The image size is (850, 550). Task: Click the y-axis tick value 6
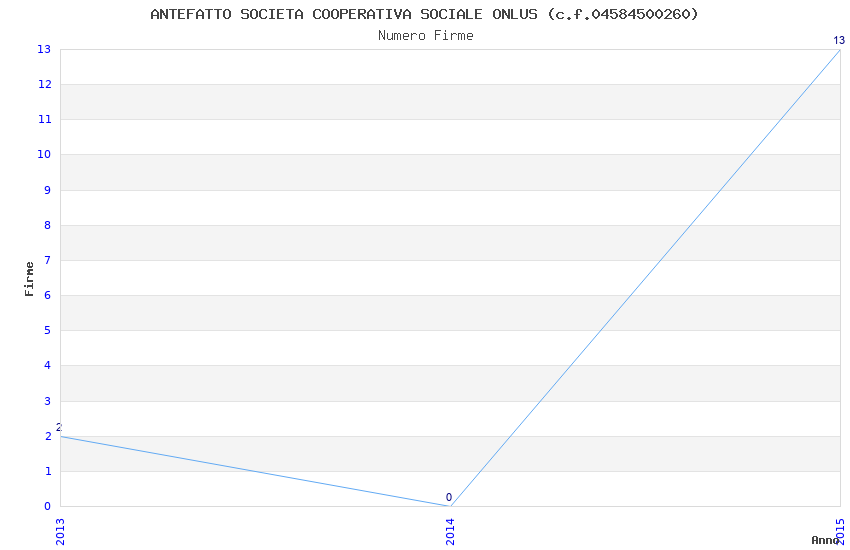(x=48, y=295)
